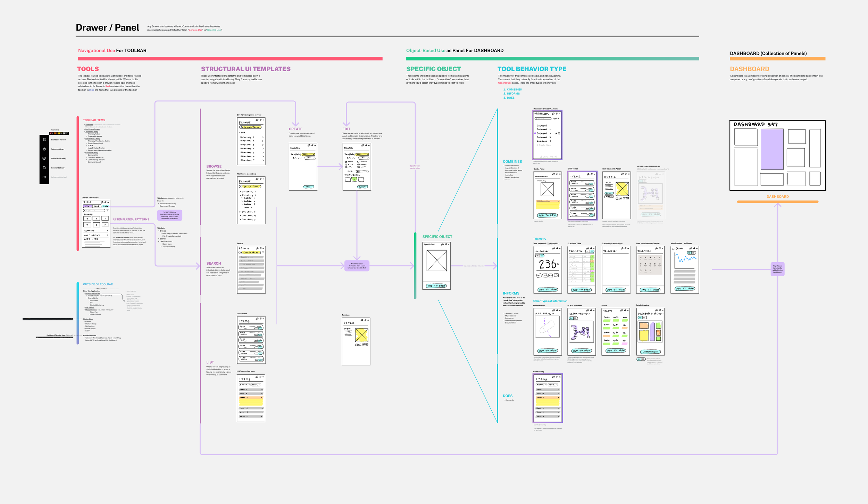
Task: Open yellow Template dropdown in Create New panel
Action: (308, 154)
